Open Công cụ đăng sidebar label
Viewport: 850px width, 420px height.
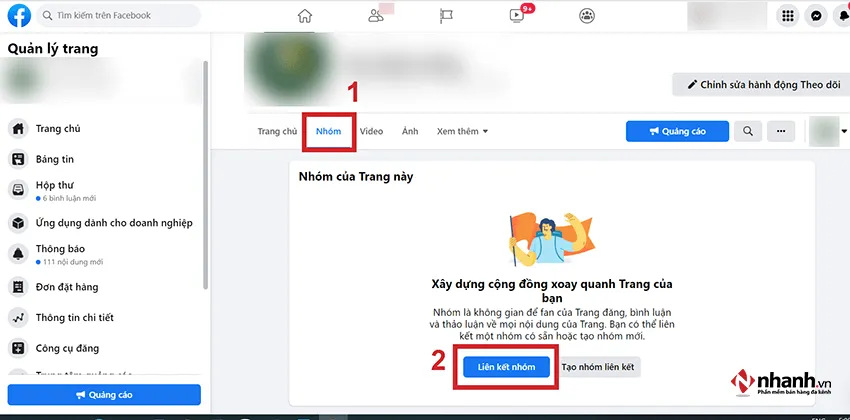67,348
